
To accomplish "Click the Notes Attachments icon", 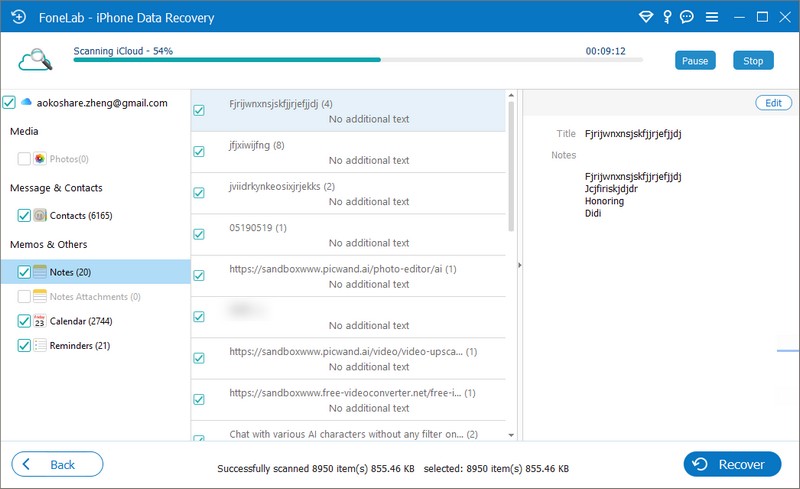I will pyautogui.click(x=40, y=296).
